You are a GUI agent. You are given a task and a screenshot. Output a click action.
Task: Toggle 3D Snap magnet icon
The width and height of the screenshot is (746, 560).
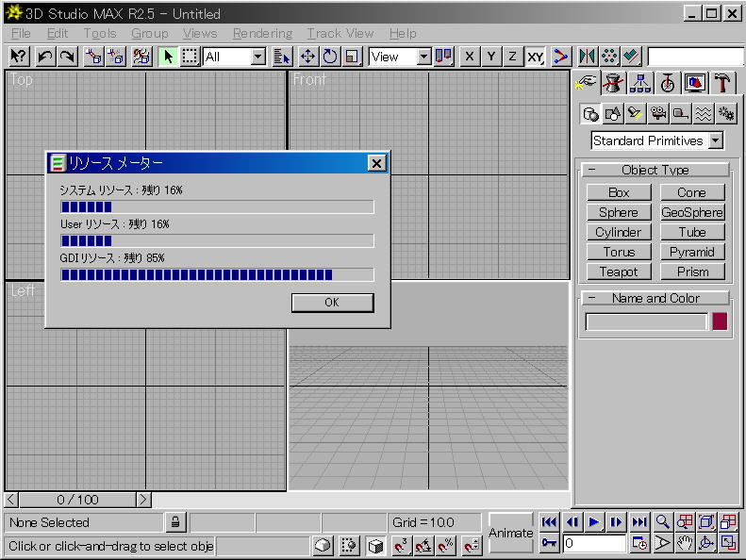[401, 545]
